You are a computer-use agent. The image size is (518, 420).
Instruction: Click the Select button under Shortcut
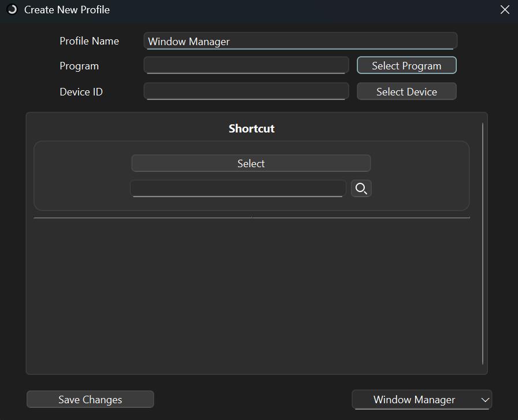[251, 164]
